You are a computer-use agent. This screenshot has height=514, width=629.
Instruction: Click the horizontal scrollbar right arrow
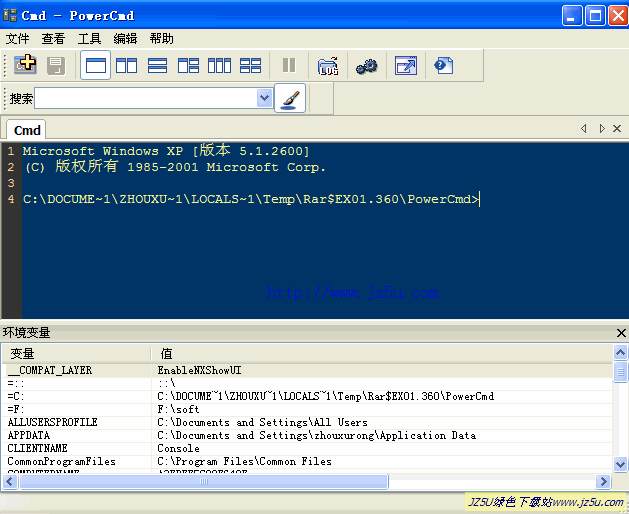tap(603, 481)
